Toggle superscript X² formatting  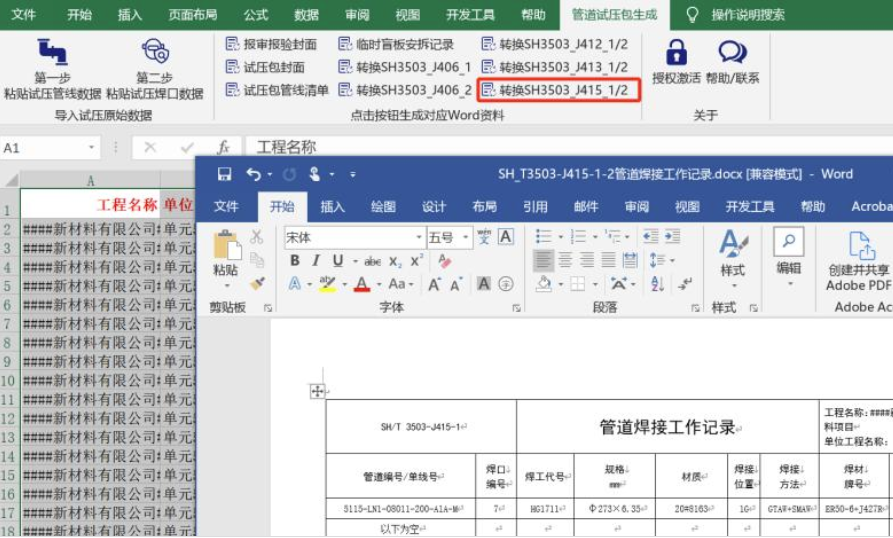click(417, 260)
